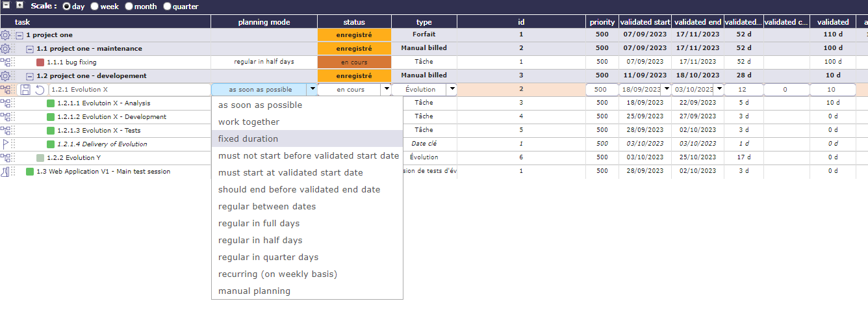Collapse 1.1 project one - maintenance node
The image size is (868, 329).
tap(30, 49)
